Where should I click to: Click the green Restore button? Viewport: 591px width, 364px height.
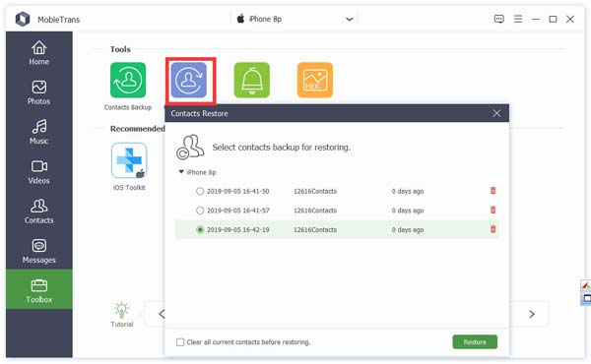pos(475,341)
